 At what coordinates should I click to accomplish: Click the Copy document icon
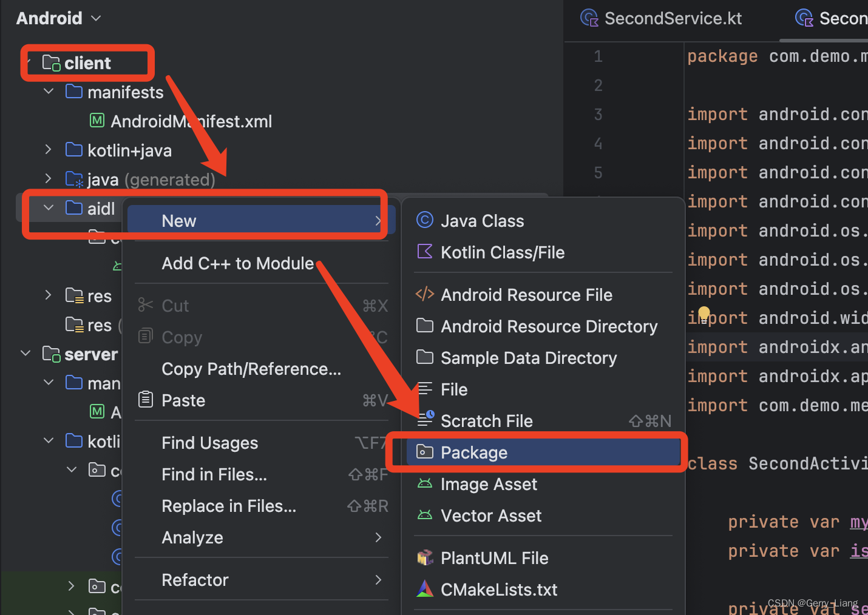[145, 336]
